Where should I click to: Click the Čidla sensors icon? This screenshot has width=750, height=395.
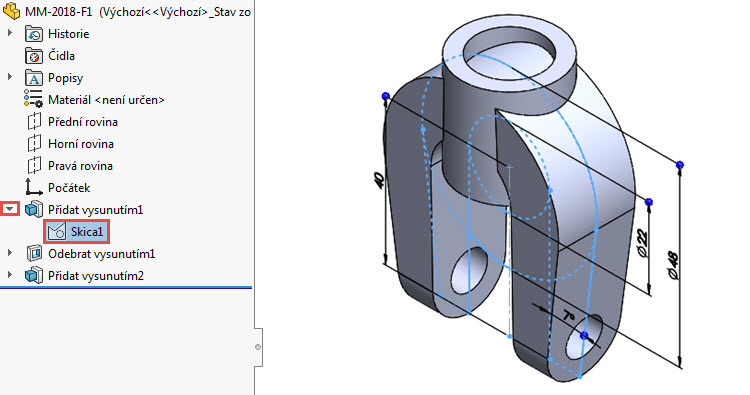coord(34,56)
